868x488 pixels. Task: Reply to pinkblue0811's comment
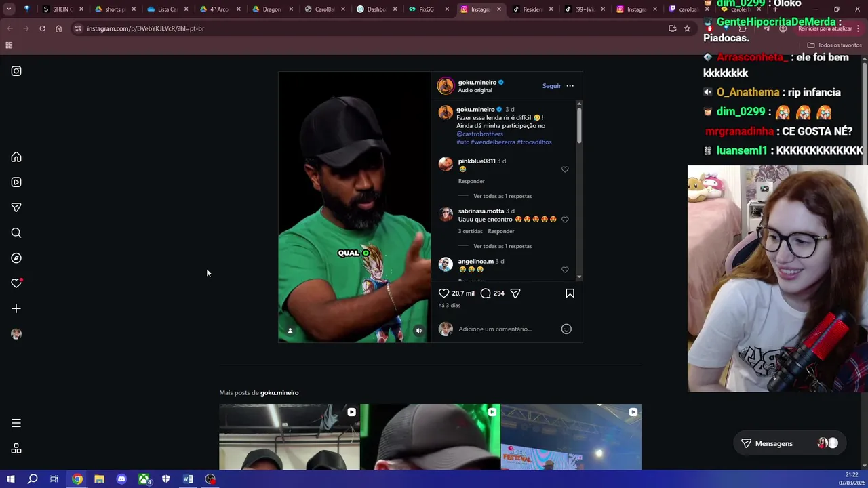(x=471, y=182)
